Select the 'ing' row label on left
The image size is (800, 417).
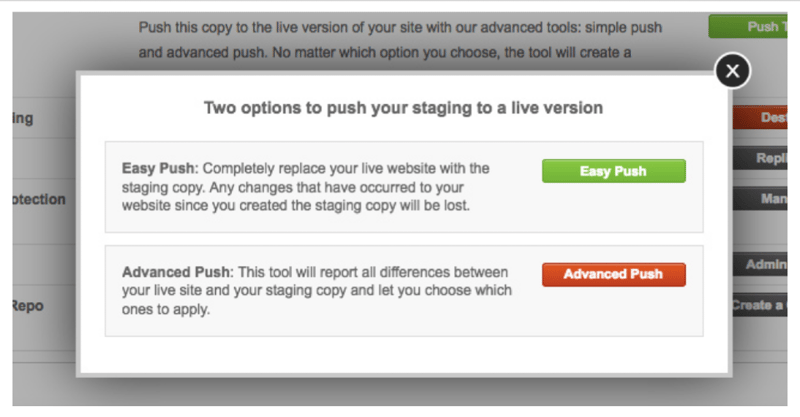point(22,119)
